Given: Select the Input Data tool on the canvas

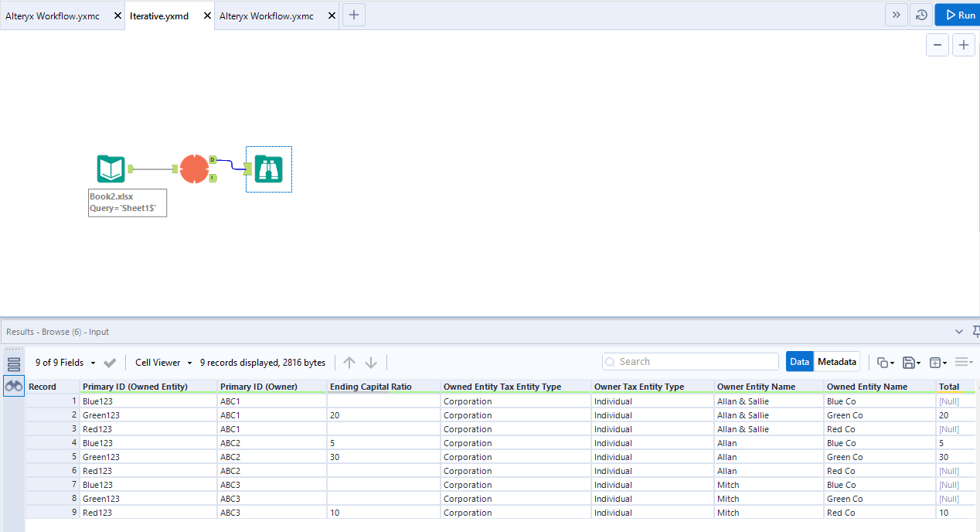Looking at the screenshot, I should coord(111,169).
